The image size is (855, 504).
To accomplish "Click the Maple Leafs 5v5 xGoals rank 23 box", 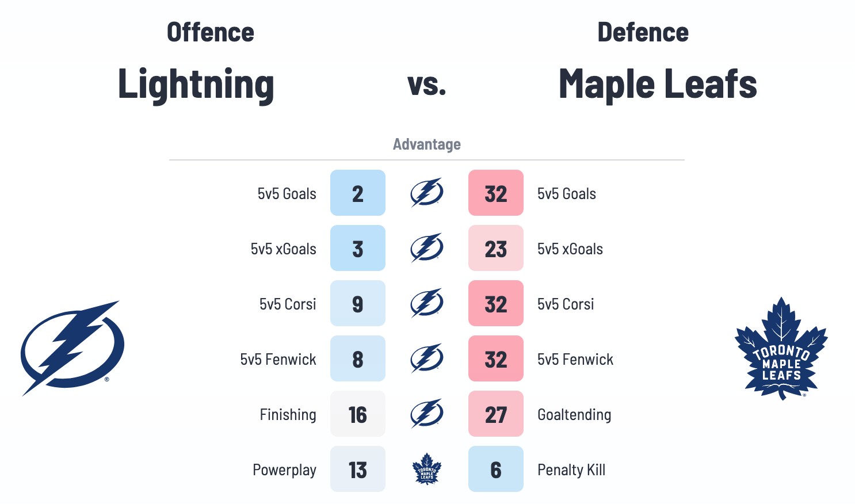I will (x=495, y=248).
